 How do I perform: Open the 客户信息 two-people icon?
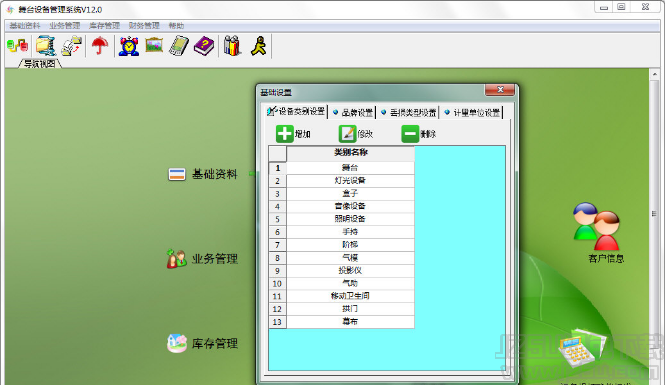point(597,226)
